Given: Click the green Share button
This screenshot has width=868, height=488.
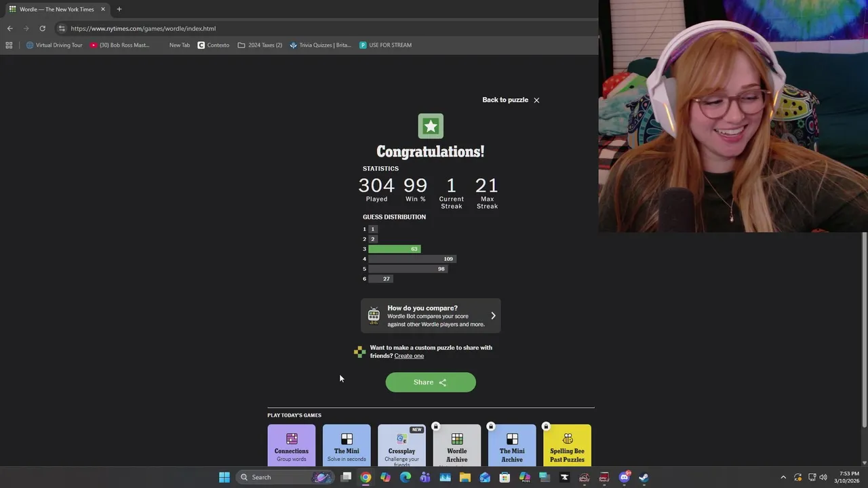Looking at the screenshot, I should click(x=431, y=382).
